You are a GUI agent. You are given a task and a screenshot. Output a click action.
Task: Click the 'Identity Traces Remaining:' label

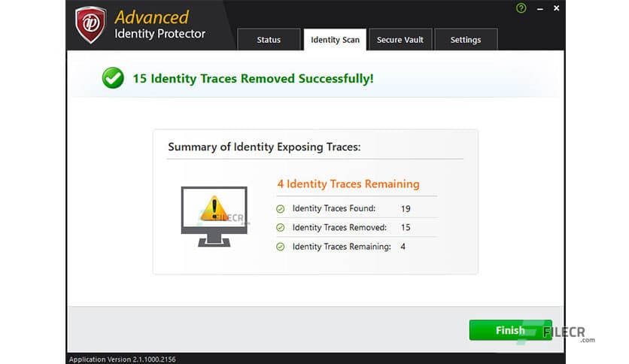(342, 247)
